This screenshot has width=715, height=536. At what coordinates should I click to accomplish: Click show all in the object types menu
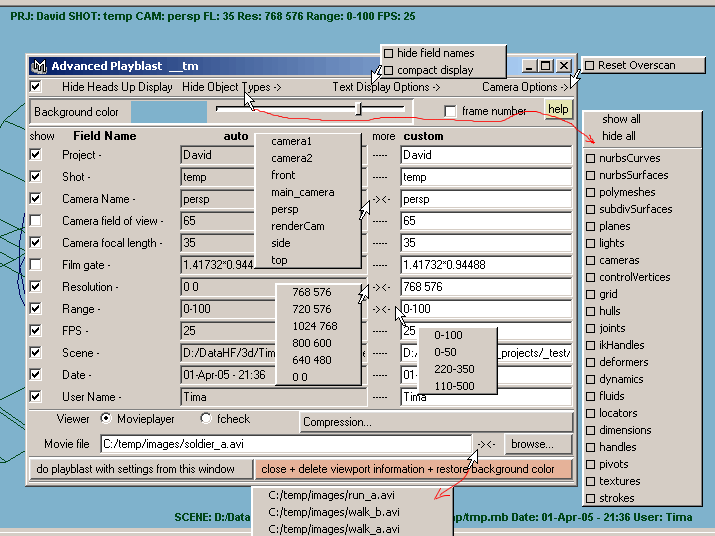pyautogui.click(x=621, y=119)
